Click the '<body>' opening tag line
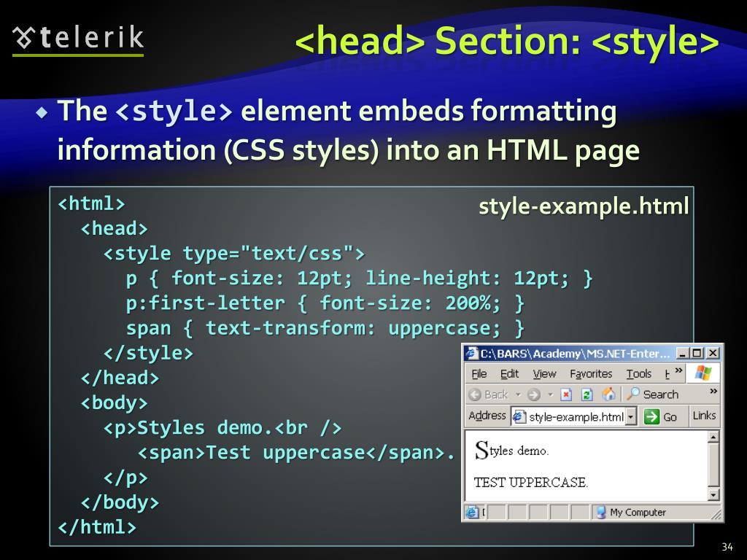Viewport: 747px width, 560px height. click(114, 402)
